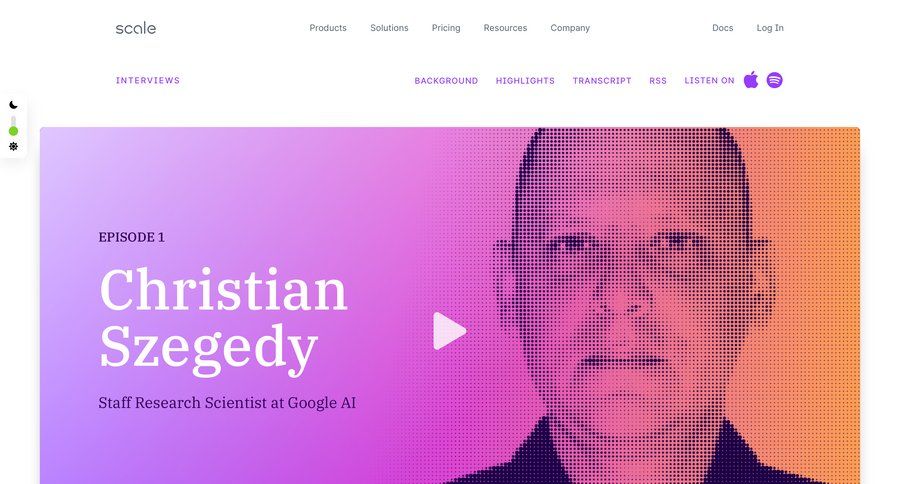Play the Christian Szegedy interview video
Image resolution: width=900 pixels, height=484 pixels.
(x=449, y=331)
